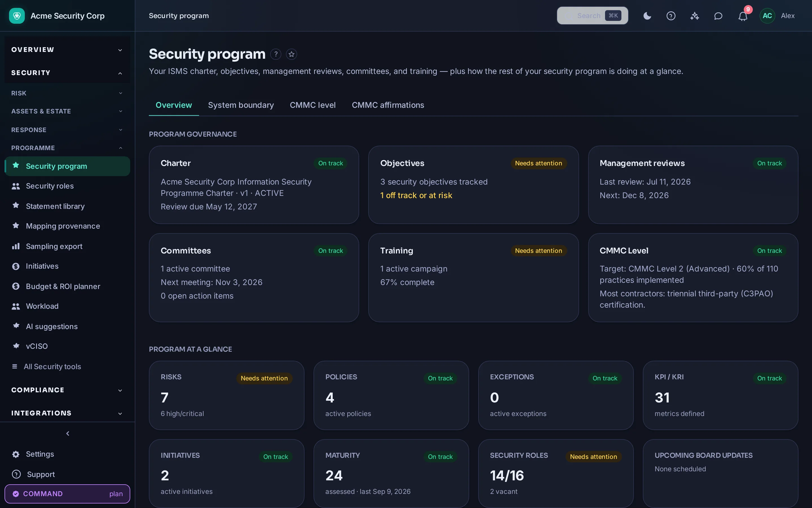Switch to the System boundary tab
Viewport: 812px width, 508px height.
241,105
